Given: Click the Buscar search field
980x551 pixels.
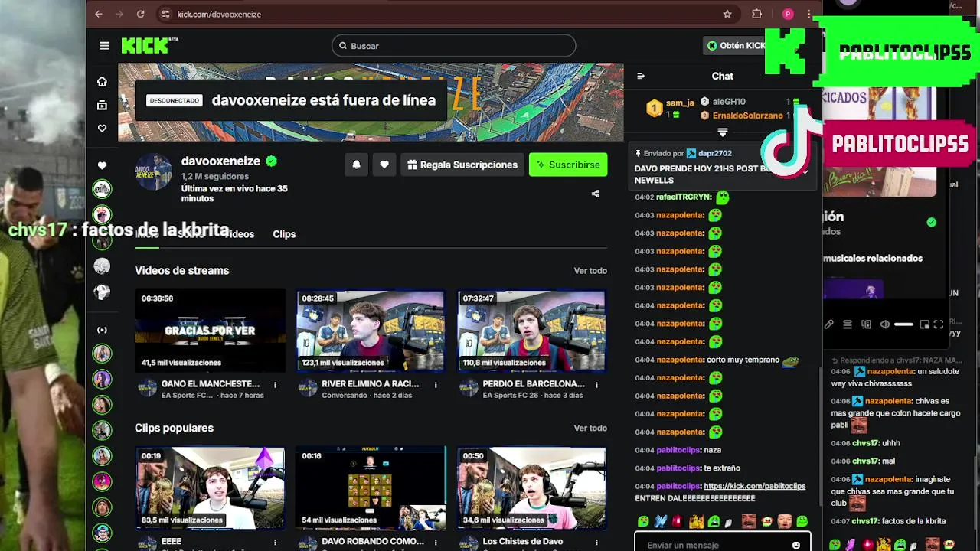Looking at the screenshot, I should [453, 46].
